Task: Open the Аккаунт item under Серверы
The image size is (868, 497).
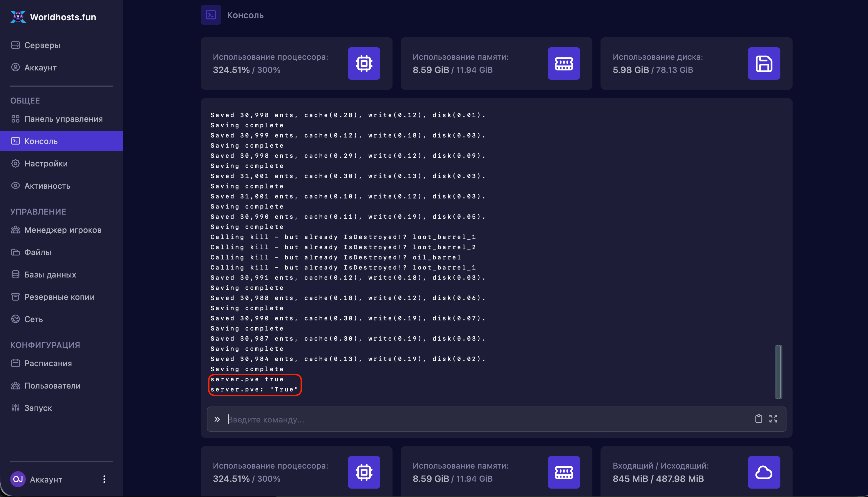Action: (62, 67)
